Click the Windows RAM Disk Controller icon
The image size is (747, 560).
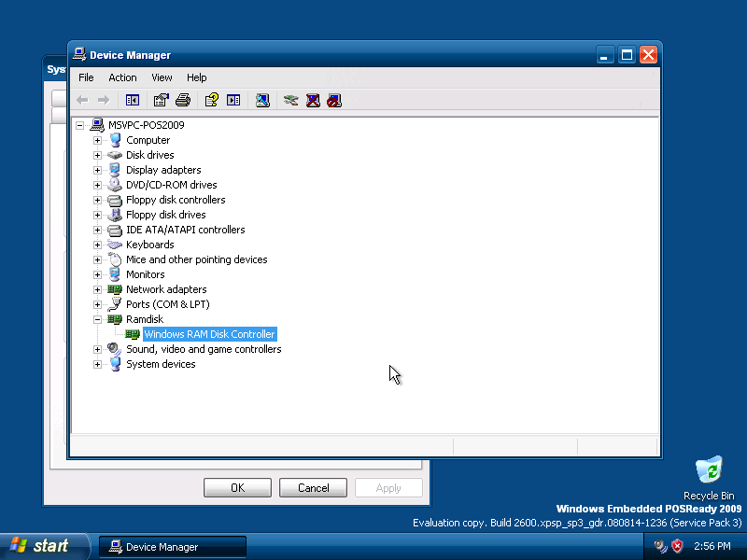coord(133,334)
